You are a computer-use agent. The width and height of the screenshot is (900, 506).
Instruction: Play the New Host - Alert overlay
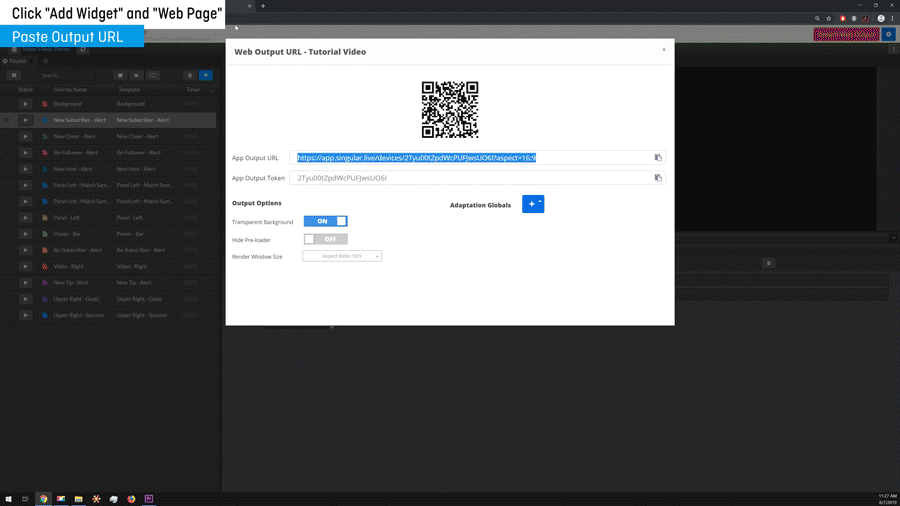tap(25, 169)
